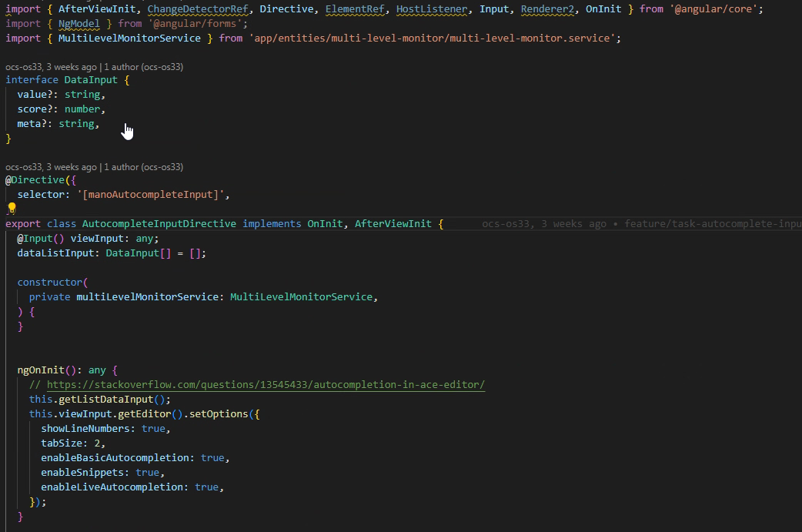802x532 pixels.
Task: Click the 'implements' keyword
Action: [x=272, y=224]
